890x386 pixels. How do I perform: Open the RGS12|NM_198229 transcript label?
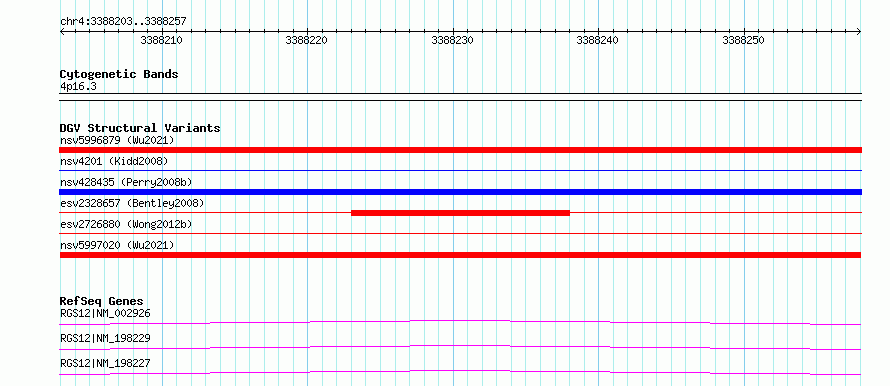click(x=105, y=338)
